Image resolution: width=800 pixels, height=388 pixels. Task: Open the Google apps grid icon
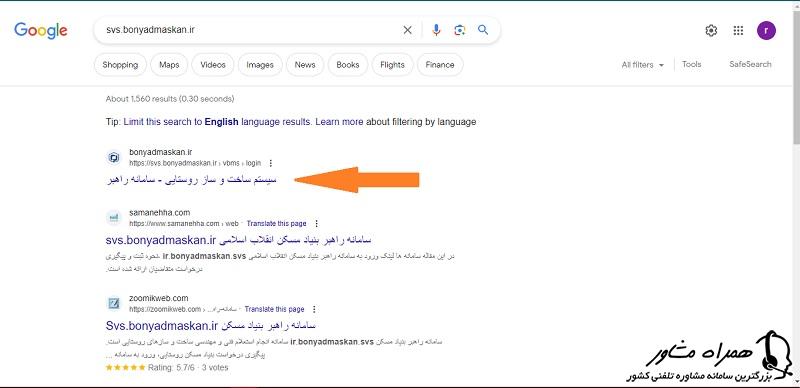pos(738,31)
